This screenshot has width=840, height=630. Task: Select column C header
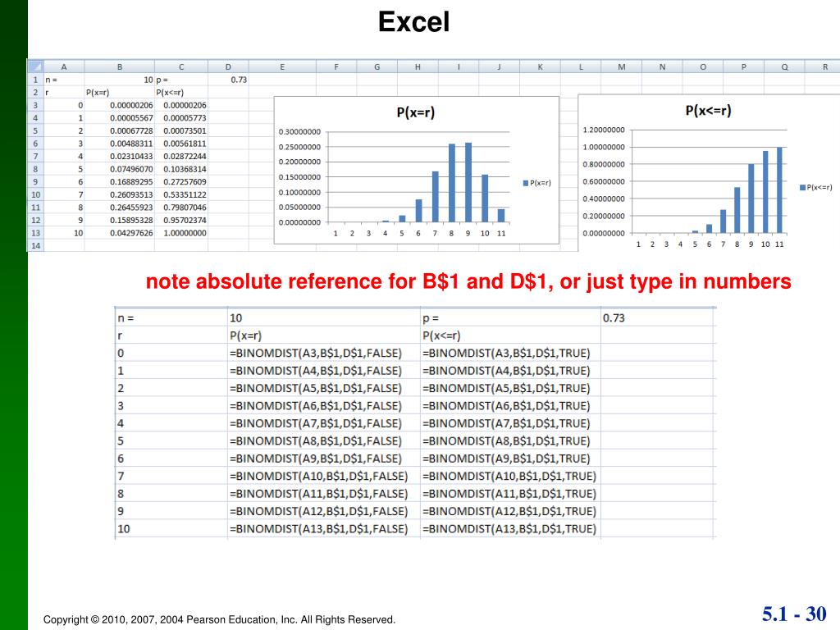tap(181, 67)
